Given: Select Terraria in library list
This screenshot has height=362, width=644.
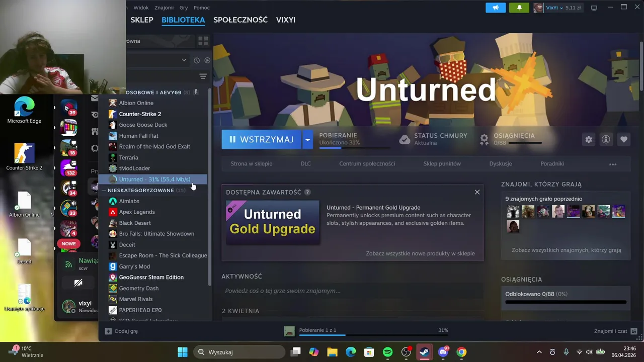Looking at the screenshot, I should (128, 157).
